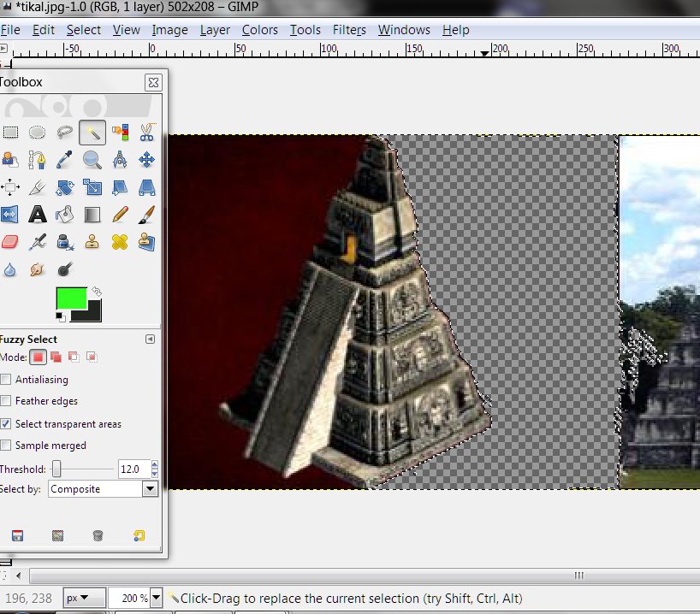Open the Colors menu
Viewport: 700px width, 614px height.
[259, 30]
